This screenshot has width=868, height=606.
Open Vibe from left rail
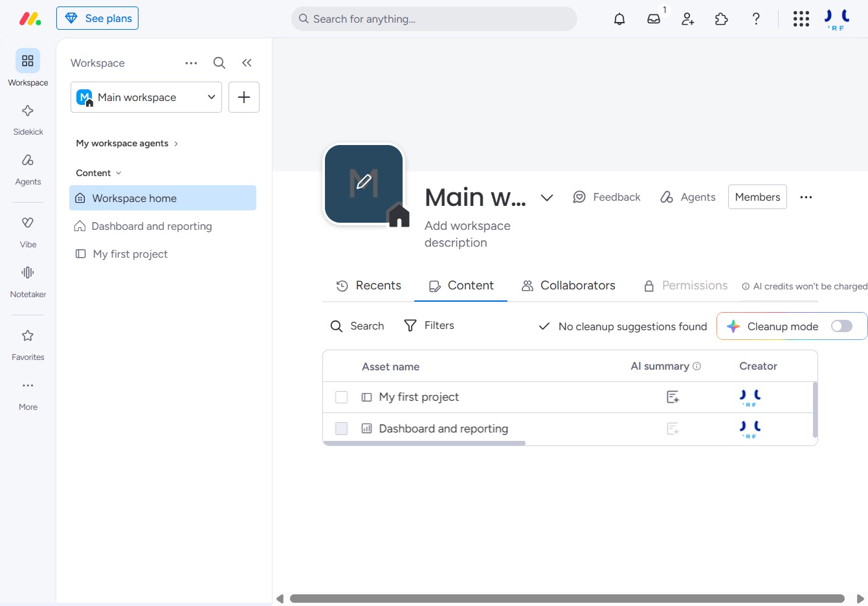click(28, 232)
